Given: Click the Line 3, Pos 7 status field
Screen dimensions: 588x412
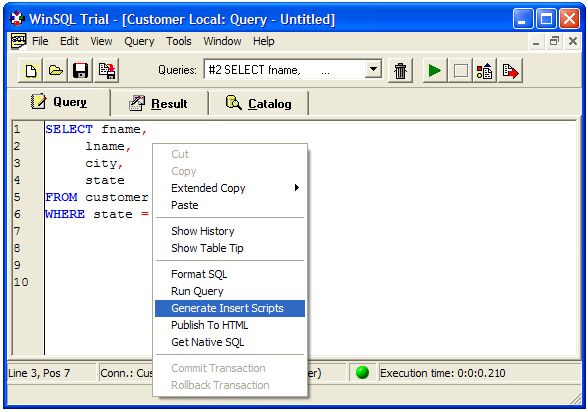Looking at the screenshot, I should click(x=52, y=373).
